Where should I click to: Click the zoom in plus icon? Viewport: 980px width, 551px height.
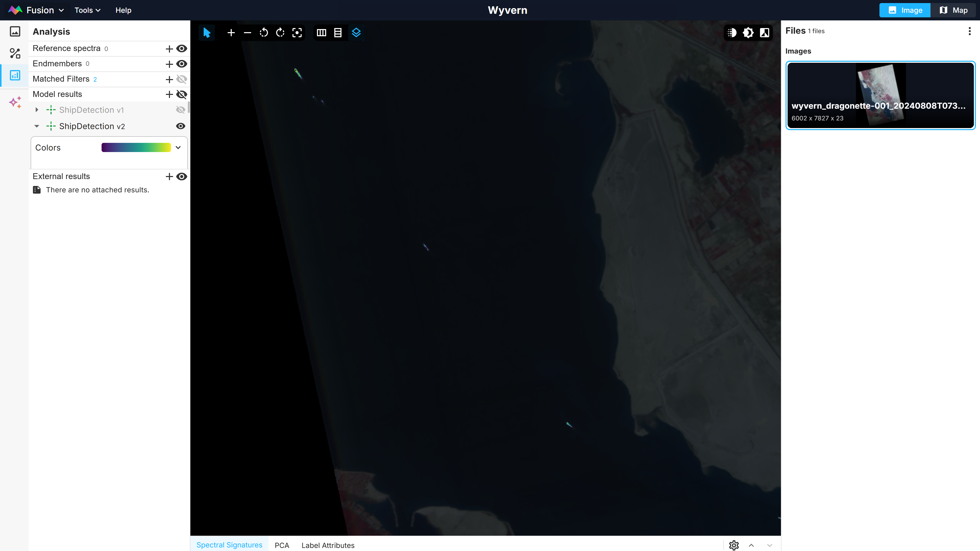coord(231,33)
